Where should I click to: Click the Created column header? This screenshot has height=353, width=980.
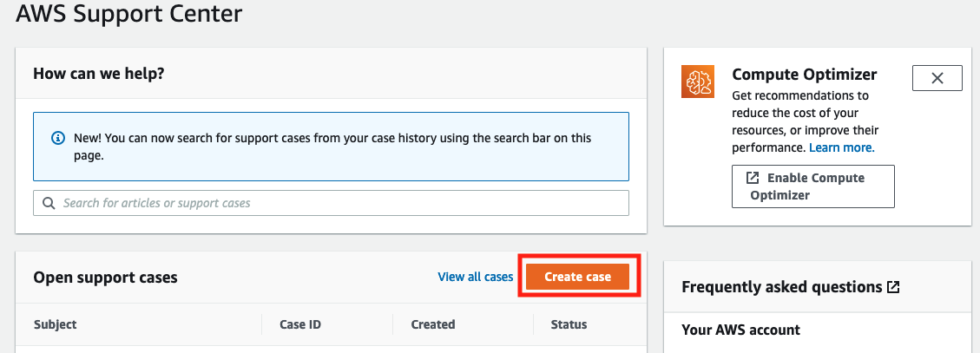pyautogui.click(x=432, y=324)
